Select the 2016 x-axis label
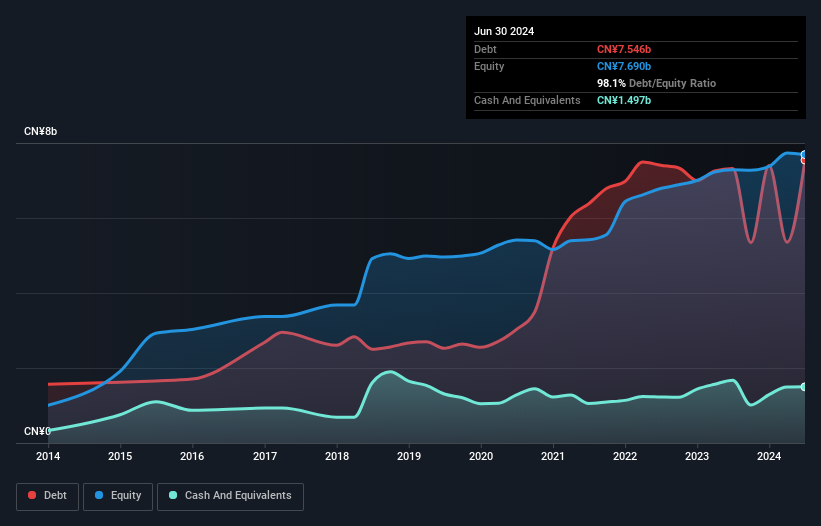The width and height of the screenshot is (821, 526). 192,456
